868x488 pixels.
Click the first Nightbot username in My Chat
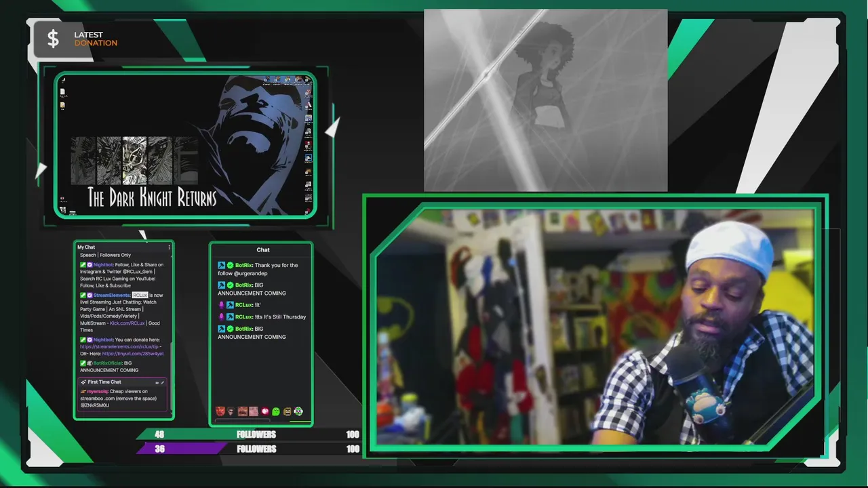click(x=103, y=265)
